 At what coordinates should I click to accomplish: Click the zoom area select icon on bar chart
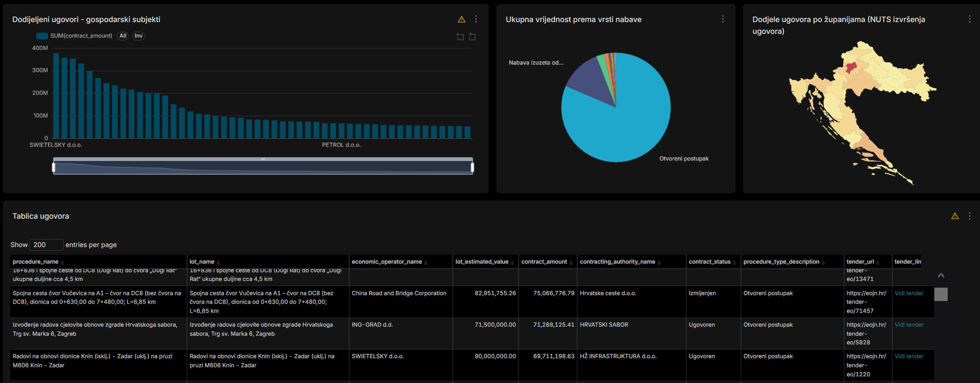[460, 37]
